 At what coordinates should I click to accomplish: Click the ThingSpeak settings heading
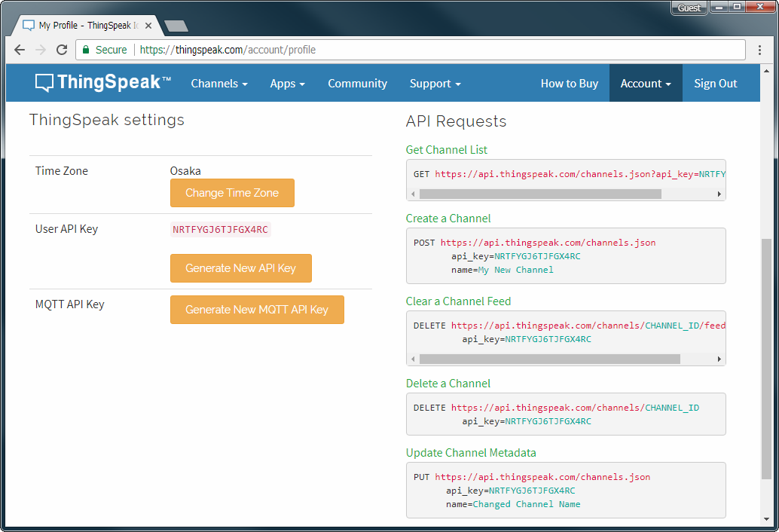107,120
